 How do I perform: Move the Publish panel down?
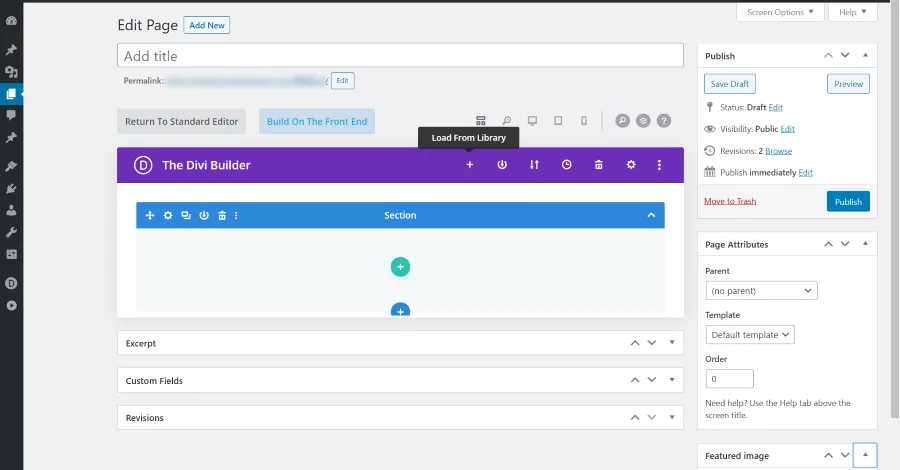click(x=845, y=55)
